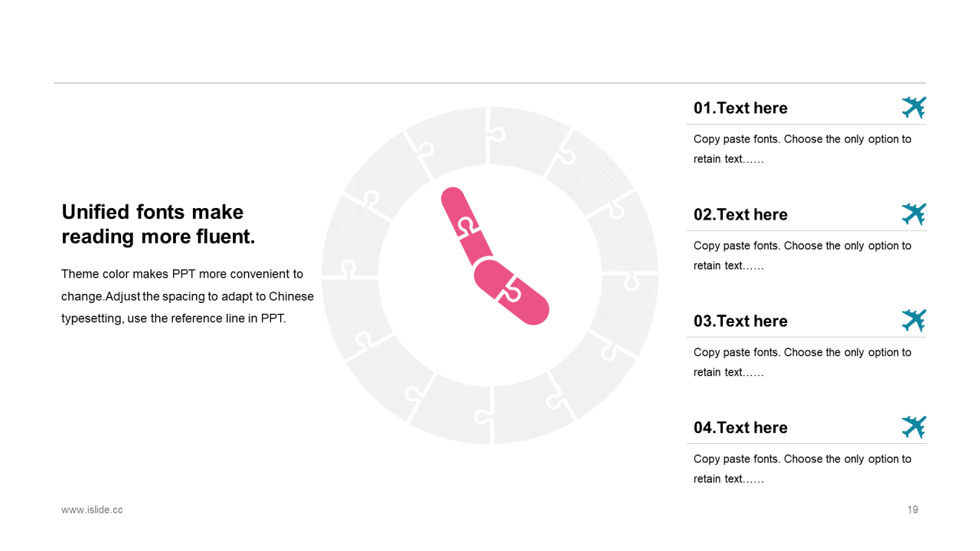The width and height of the screenshot is (980, 551).
Task: Select the 01.Text here heading
Action: (x=740, y=108)
